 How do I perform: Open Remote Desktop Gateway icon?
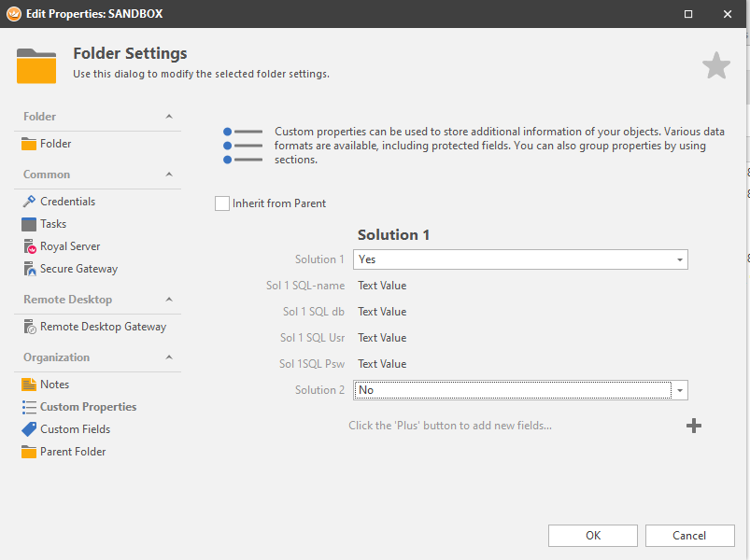tap(29, 327)
